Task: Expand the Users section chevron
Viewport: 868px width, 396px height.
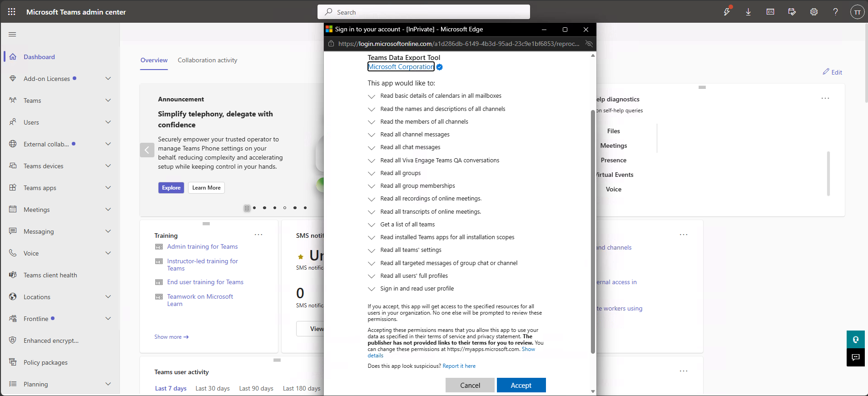Action: pos(108,122)
